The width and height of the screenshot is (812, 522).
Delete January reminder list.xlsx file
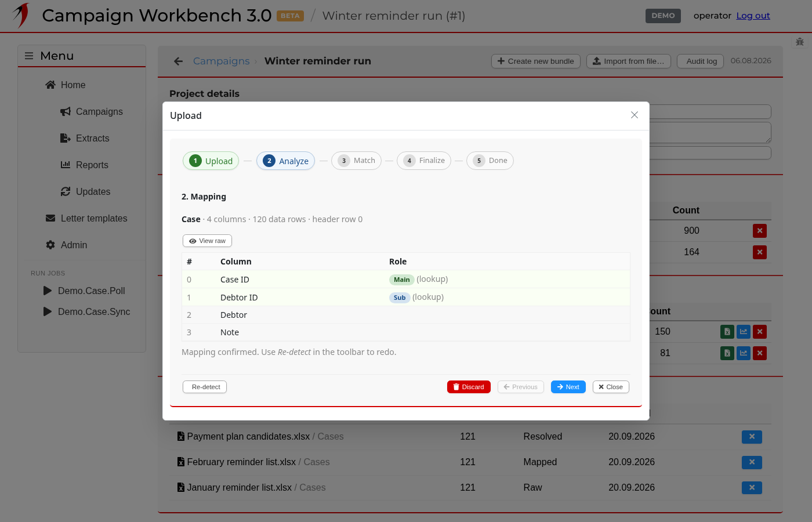pos(752,488)
